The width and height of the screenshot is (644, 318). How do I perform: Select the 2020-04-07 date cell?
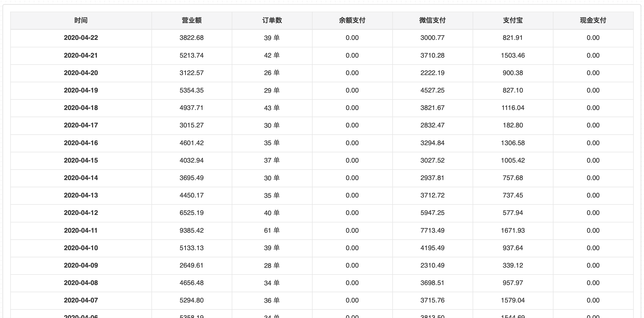pyautogui.click(x=81, y=301)
